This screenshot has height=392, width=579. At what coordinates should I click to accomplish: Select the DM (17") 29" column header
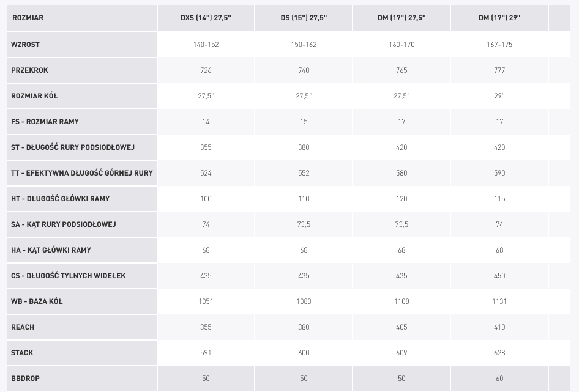(x=499, y=18)
